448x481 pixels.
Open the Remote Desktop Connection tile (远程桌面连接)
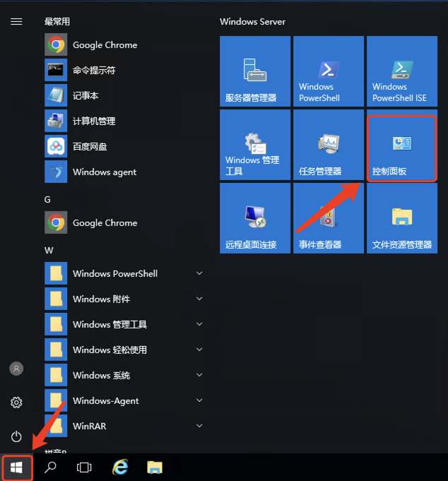255,218
